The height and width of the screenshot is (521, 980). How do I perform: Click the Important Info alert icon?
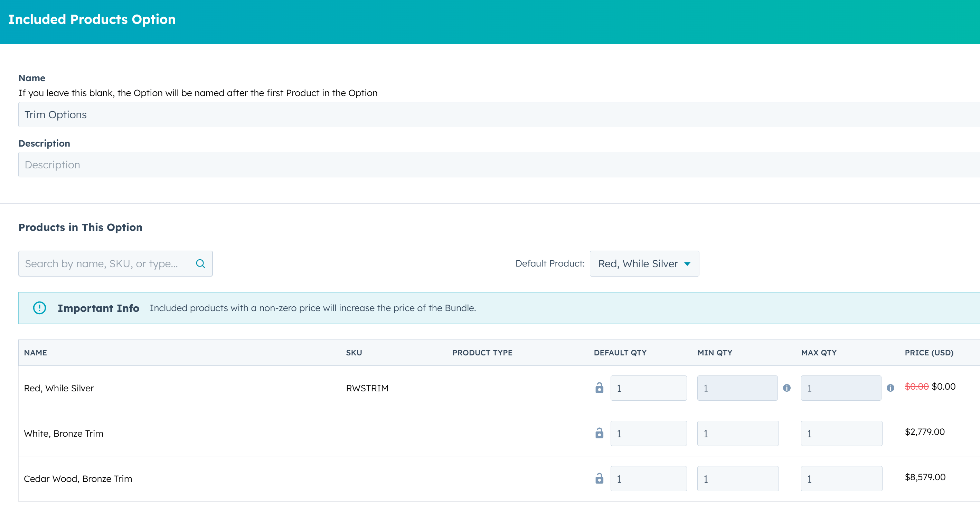tap(39, 308)
